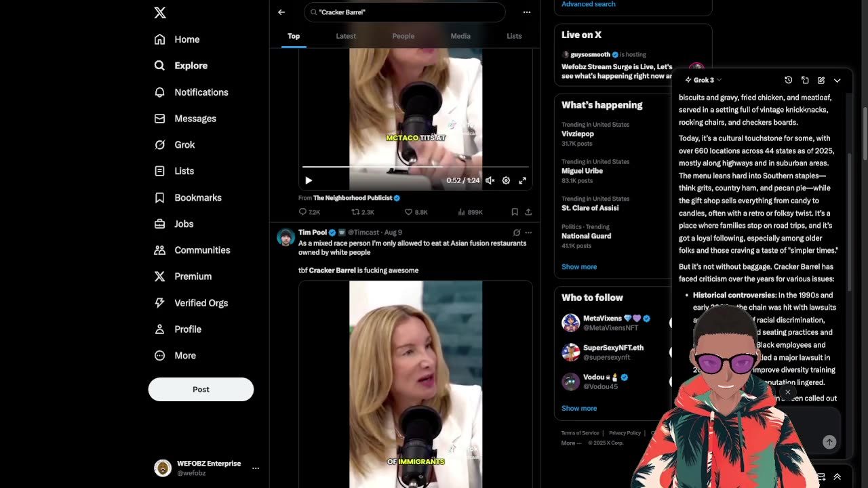Open Grok from the left sidebar
The width and height of the screenshot is (868, 488).
[174, 144]
